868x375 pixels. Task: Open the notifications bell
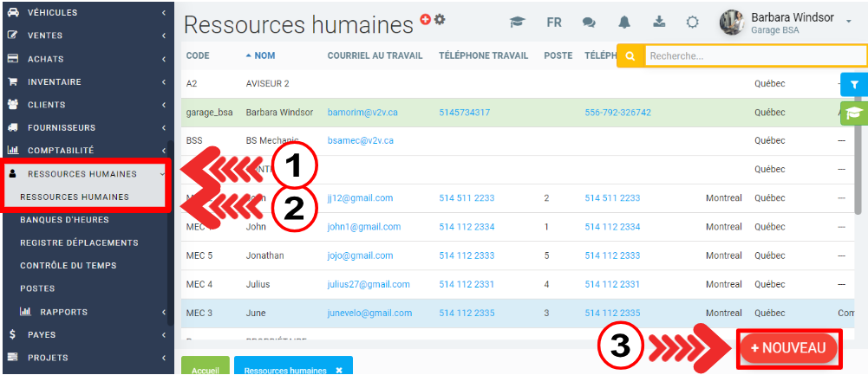click(x=625, y=23)
